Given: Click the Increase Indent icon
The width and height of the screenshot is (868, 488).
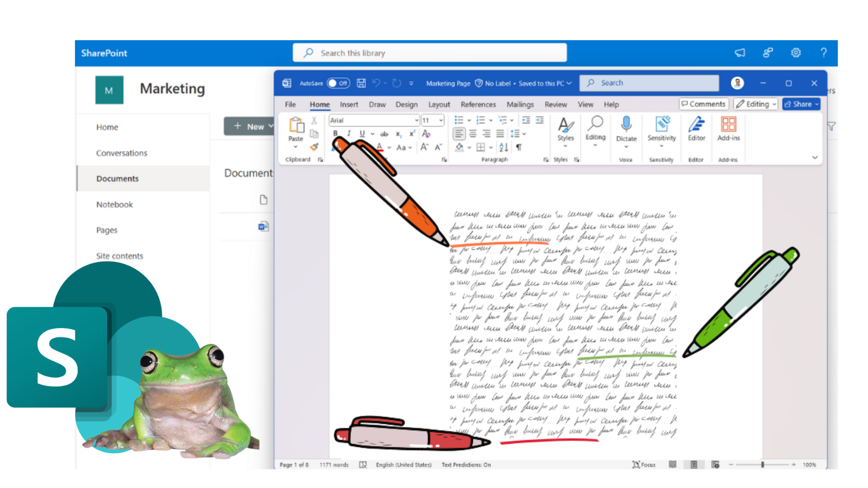Looking at the screenshot, I should coord(540,120).
